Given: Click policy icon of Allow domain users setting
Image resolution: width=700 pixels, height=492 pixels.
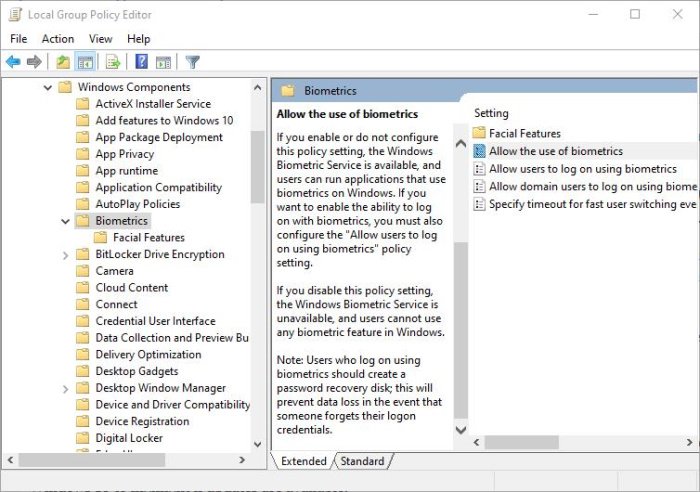Looking at the screenshot, I should pos(479,187).
